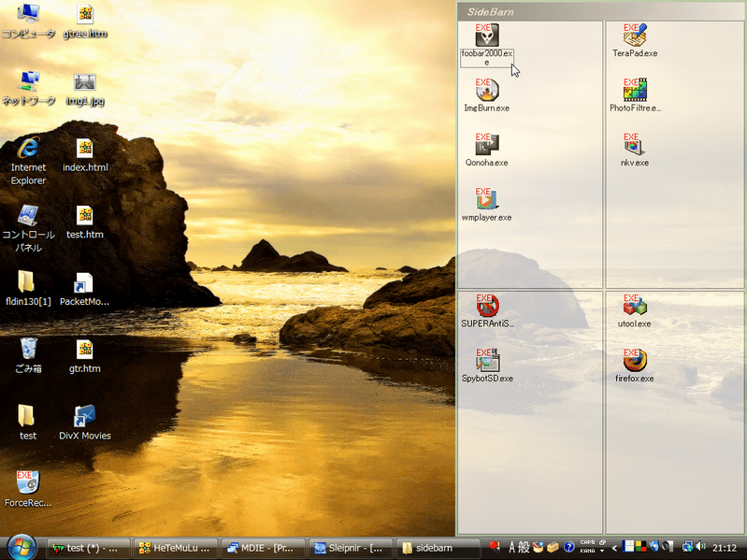
Task: Open utool.exe shortcut
Action: (635, 306)
